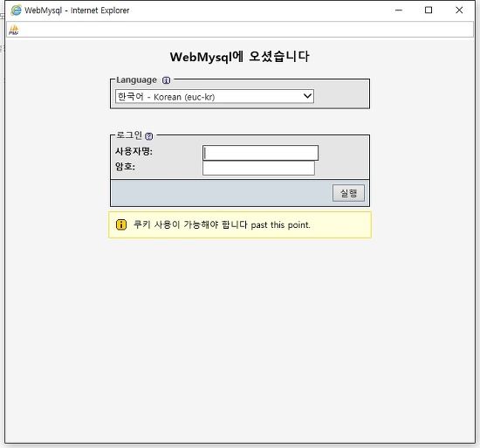This screenshot has width=480, height=448.
Task: Open the 한국어 - Korean (euc-kr) language dropdown
Action: (x=215, y=96)
